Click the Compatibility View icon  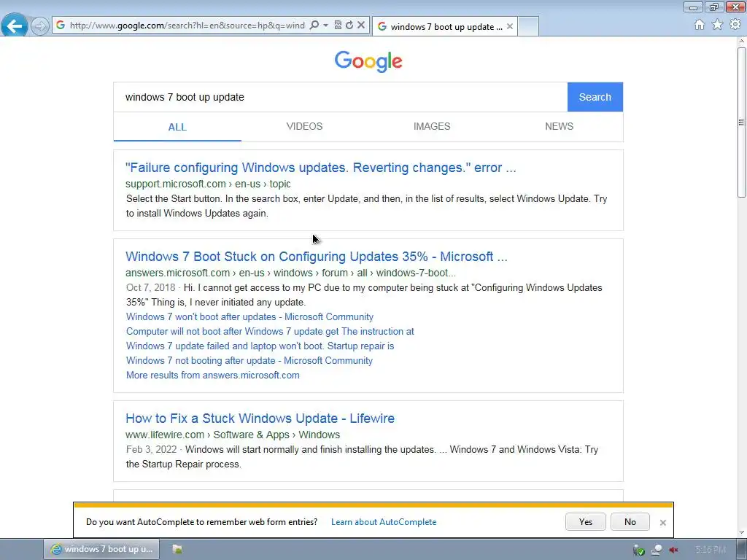pos(338,26)
